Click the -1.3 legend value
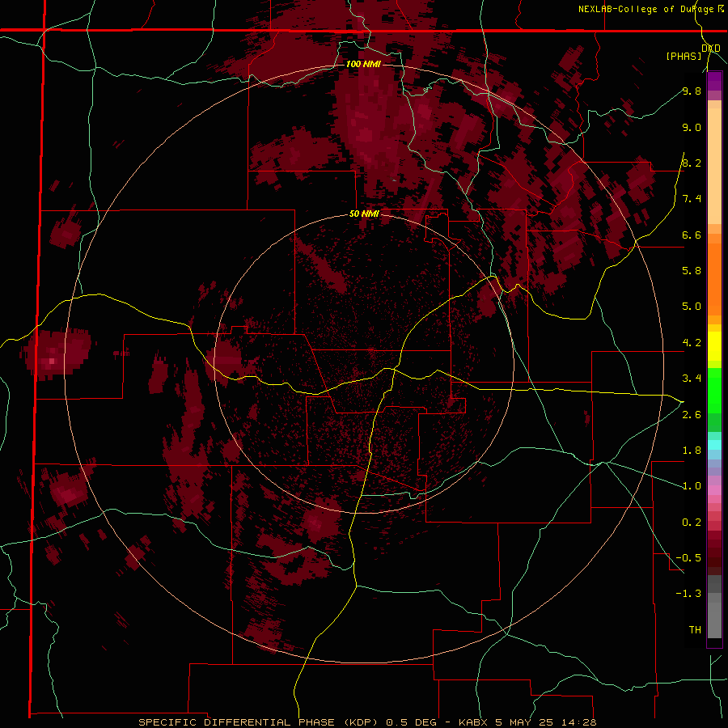The width and height of the screenshot is (728, 728). tap(688, 594)
